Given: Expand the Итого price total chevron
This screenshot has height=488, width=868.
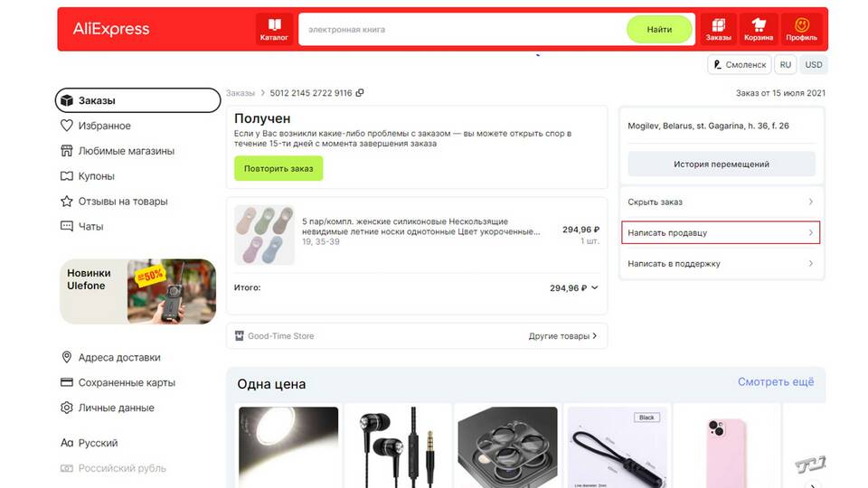Looking at the screenshot, I should [x=595, y=287].
